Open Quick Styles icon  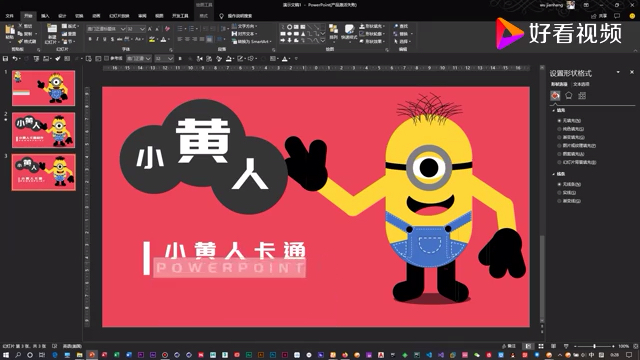tap(349, 29)
